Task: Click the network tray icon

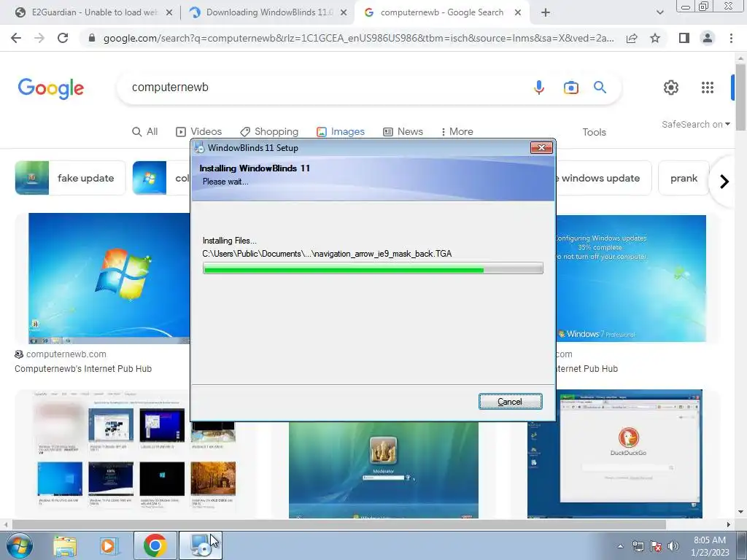Action: click(x=638, y=546)
